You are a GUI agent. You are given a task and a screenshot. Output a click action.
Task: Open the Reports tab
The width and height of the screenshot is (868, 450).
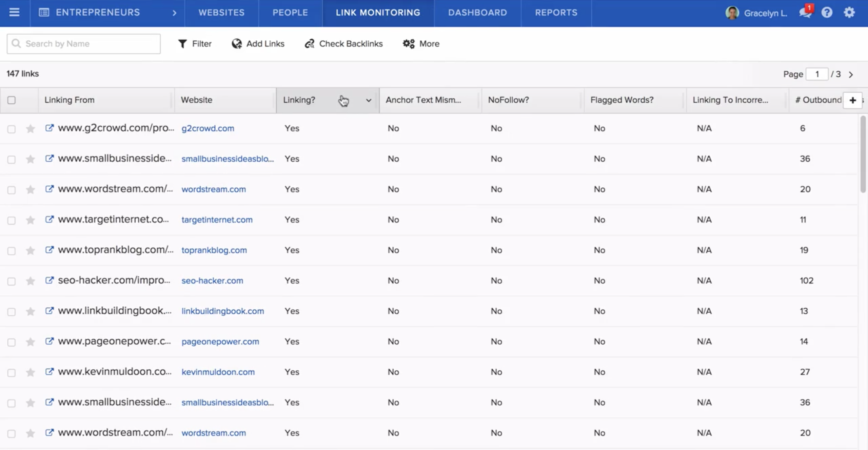point(556,13)
